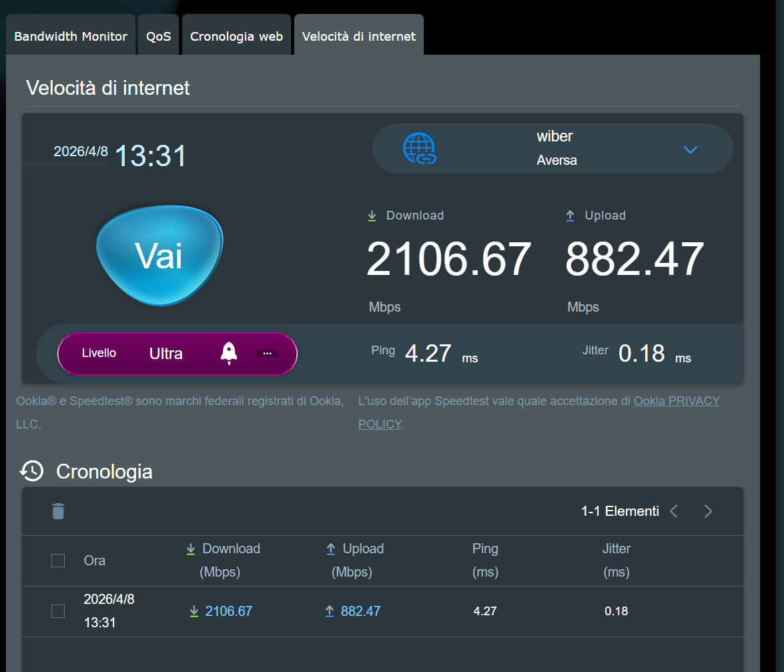
Task: Click the globe link server icon
Action: (x=420, y=149)
